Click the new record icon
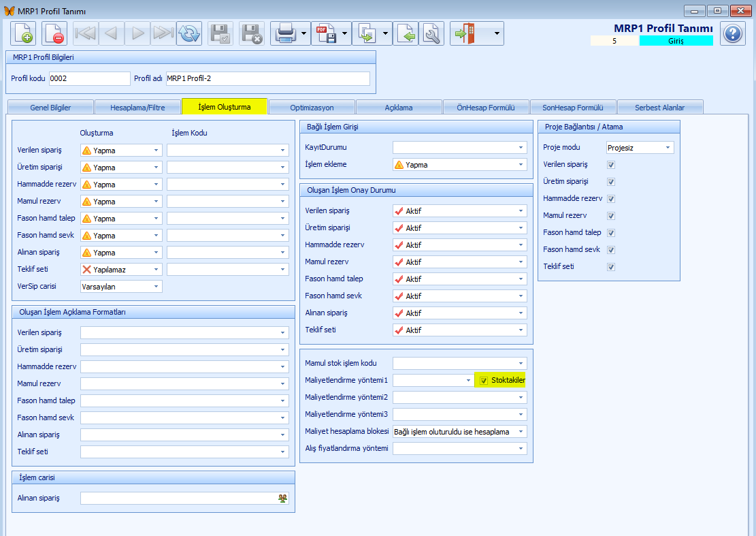 tap(22, 33)
